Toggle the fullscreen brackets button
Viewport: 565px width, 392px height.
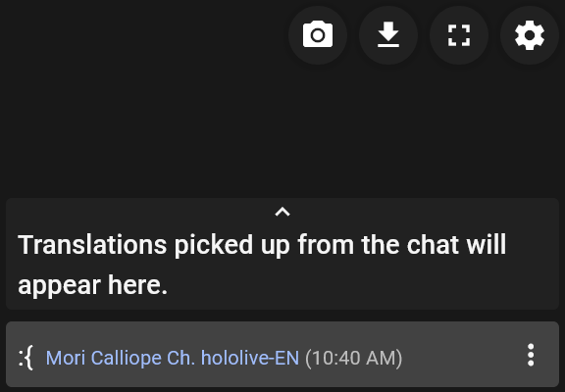click(459, 35)
